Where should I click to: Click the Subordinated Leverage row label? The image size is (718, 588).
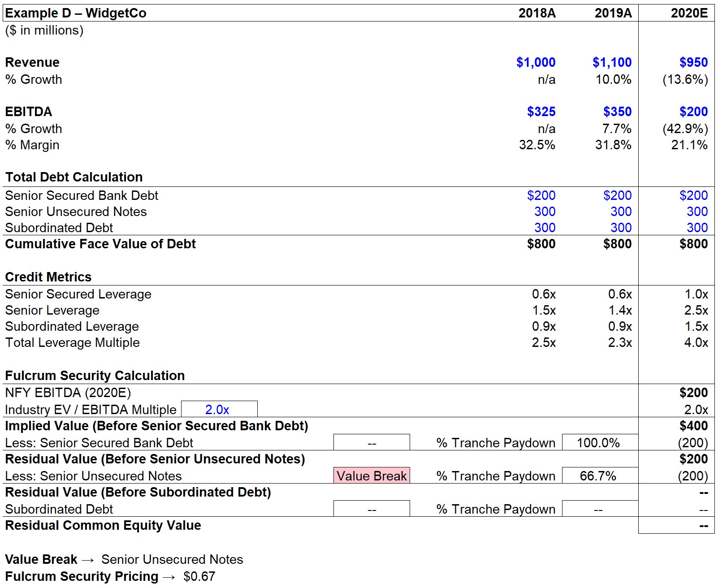pos(72,326)
